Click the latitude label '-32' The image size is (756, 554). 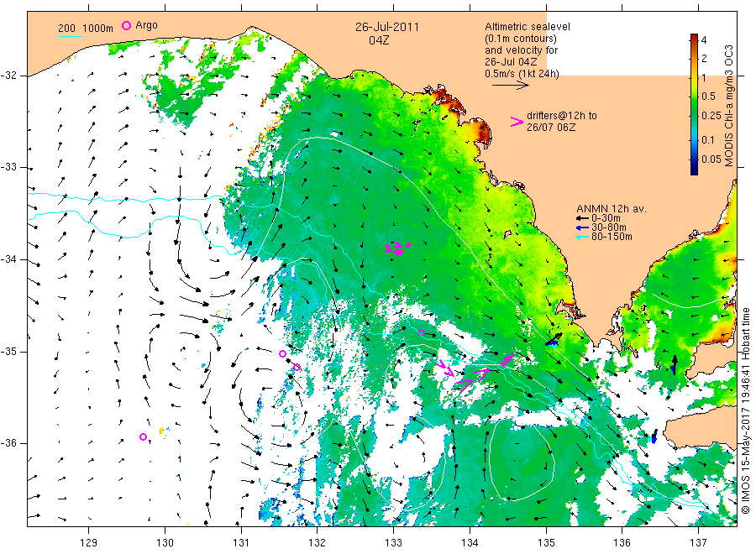[8, 76]
